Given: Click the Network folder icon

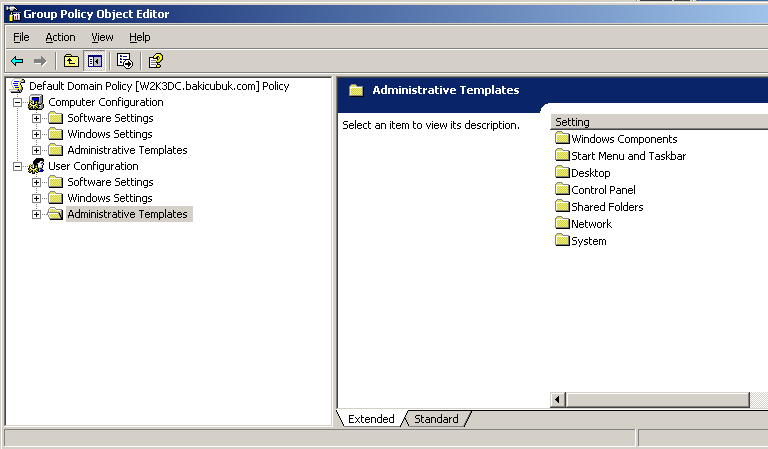Looking at the screenshot, I should (562, 224).
